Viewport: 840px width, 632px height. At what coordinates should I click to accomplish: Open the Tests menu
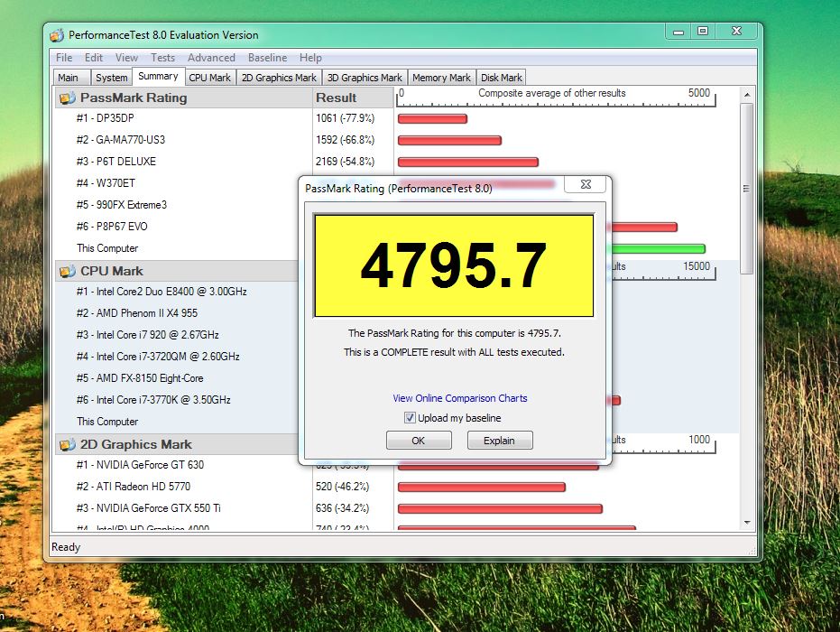point(162,58)
